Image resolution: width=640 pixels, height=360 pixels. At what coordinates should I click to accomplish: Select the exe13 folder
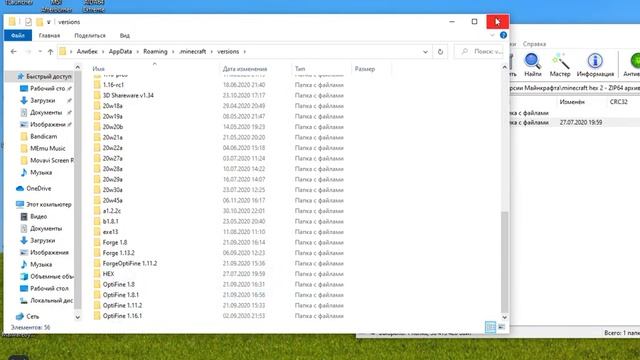tap(110, 232)
